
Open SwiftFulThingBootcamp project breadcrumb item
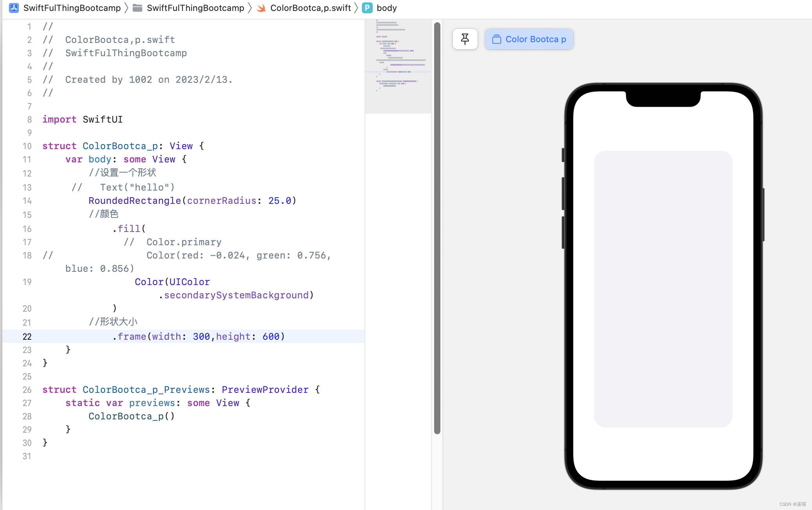pyautogui.click(x=72, y=8)
